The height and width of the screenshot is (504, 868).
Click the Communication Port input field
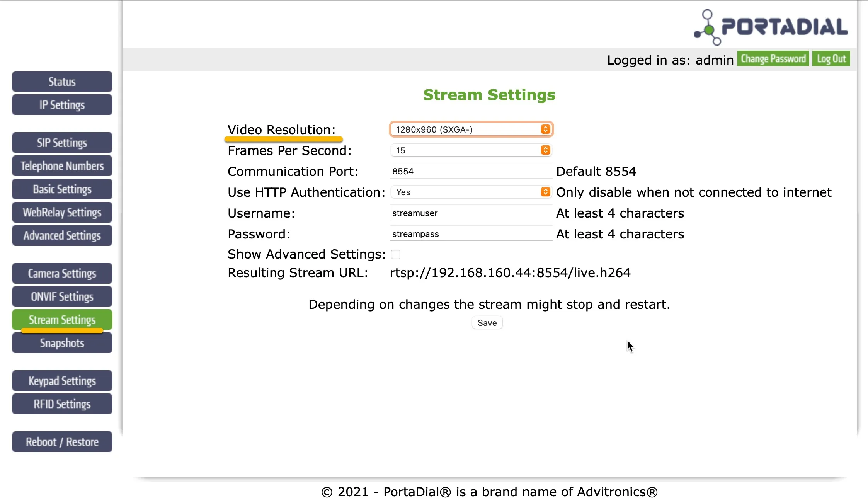(x=471, y=171)
